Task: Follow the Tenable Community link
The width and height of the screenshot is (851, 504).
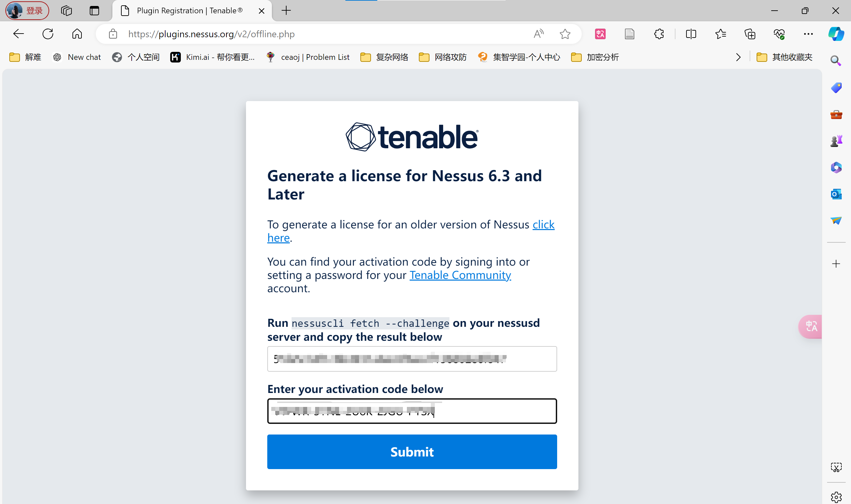Action: 460,275
